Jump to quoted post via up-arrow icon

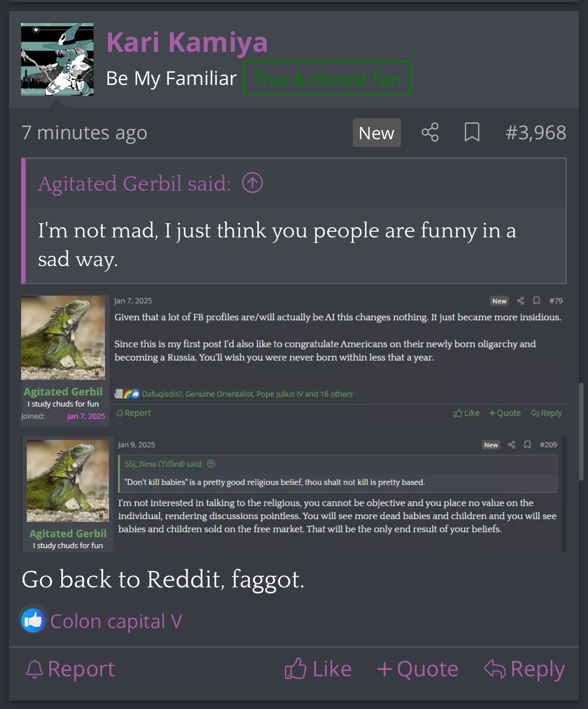click(252, 183)
